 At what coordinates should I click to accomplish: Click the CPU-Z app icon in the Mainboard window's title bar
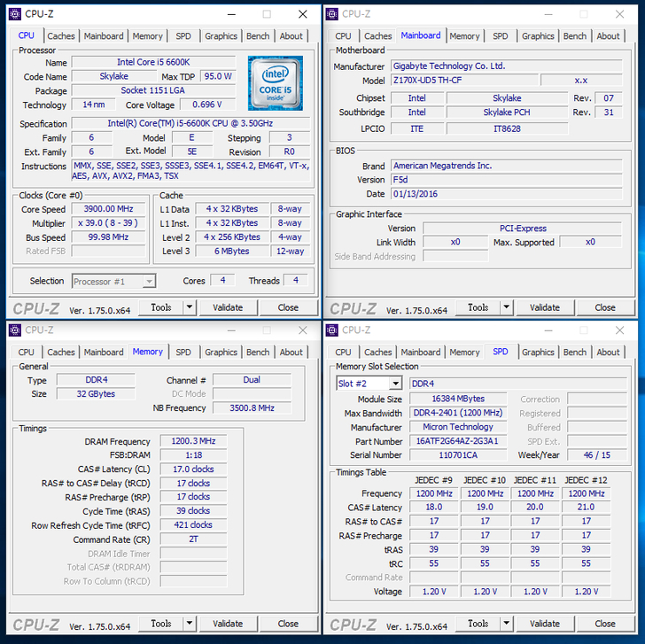331,14
